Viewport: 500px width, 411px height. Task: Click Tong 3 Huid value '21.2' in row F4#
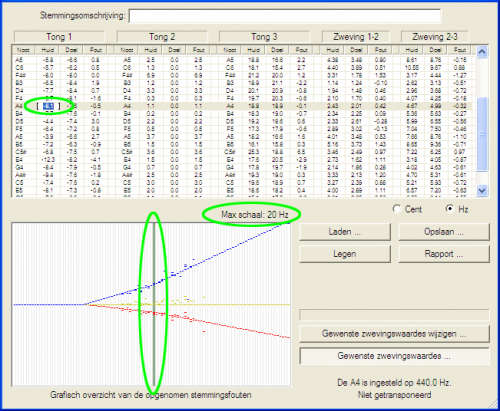253,75
